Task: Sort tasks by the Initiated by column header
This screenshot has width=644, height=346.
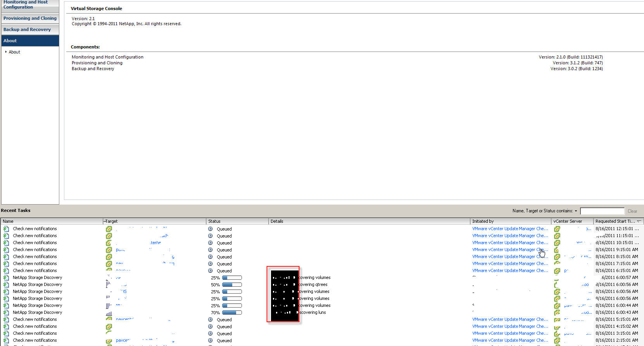Action: tap(511, 221)
